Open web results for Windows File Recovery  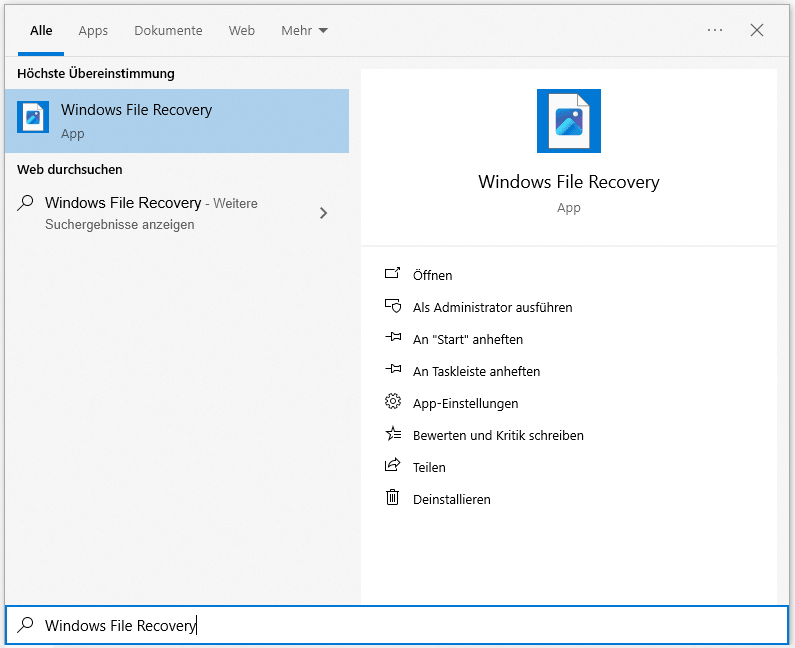[x=177, y=213]
